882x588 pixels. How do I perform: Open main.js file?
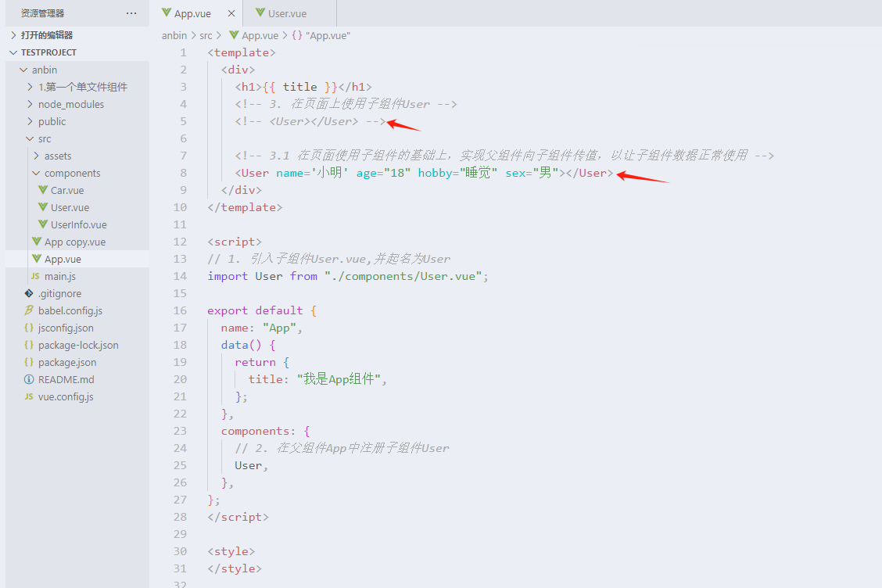pos(77,276)
